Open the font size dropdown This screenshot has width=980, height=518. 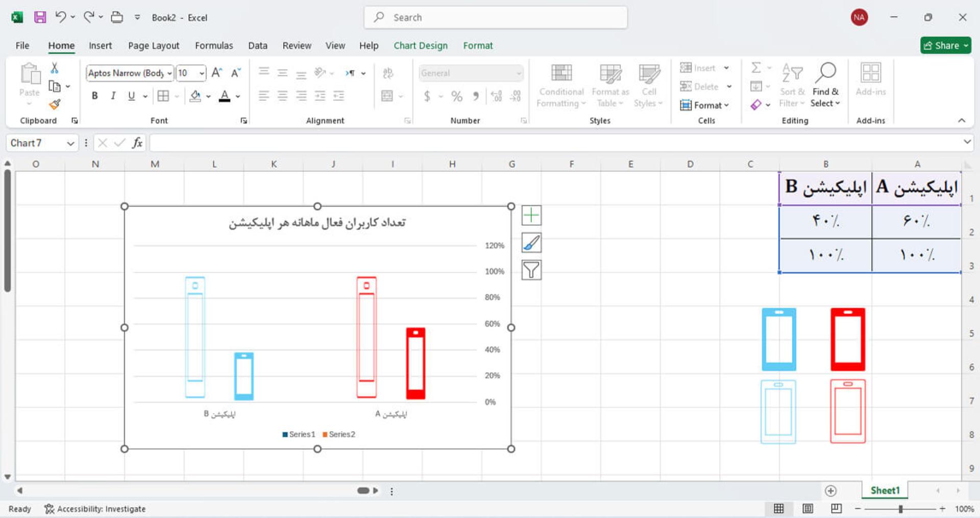[202, 73]
